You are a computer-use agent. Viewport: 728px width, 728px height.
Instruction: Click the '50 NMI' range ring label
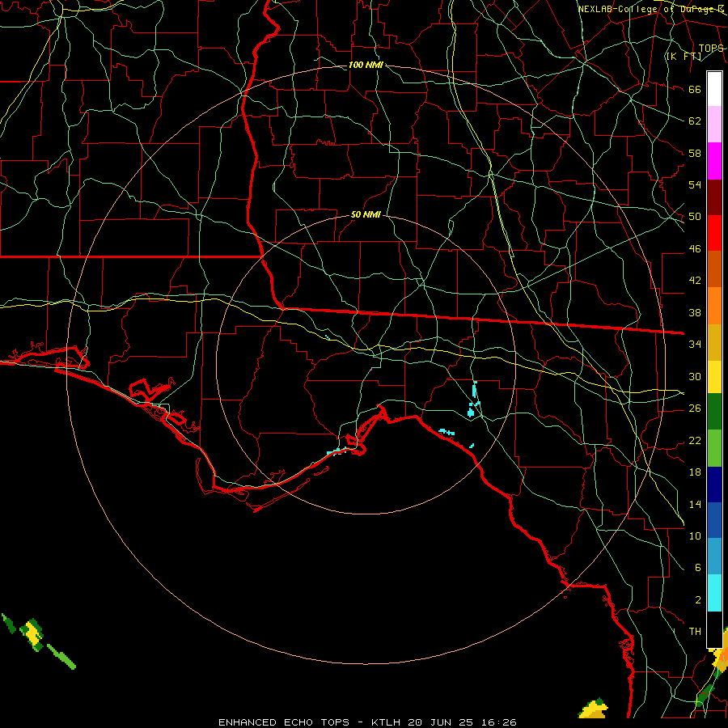pyautogui.click(x=366, y=214)
